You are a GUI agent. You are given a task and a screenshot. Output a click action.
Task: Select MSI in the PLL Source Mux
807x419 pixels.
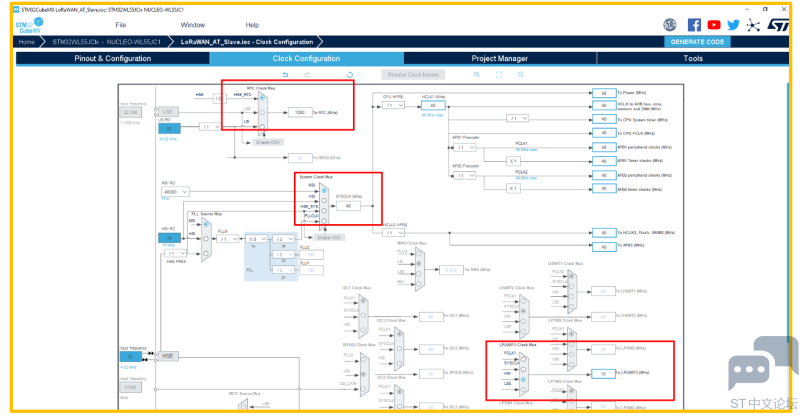[206, 224]
